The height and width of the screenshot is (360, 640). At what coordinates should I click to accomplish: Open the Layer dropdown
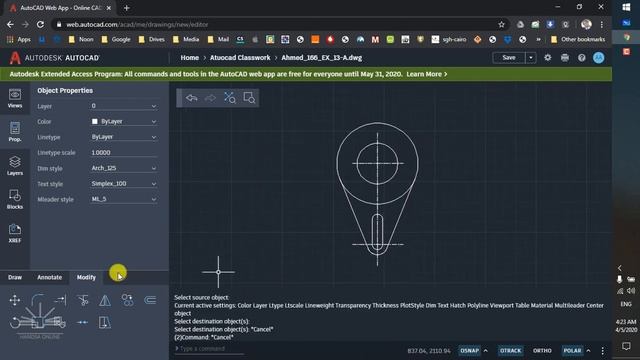coord(124,106)
